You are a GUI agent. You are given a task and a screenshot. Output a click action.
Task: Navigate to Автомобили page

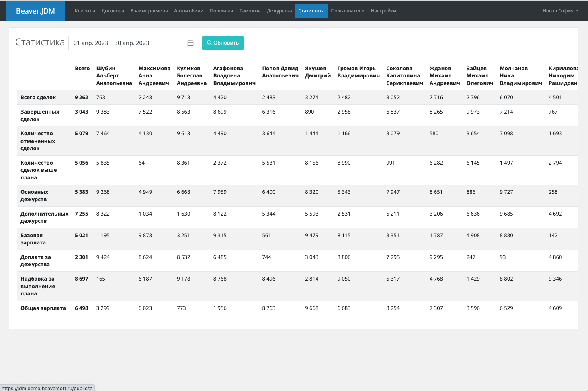(x=188, y=11)
